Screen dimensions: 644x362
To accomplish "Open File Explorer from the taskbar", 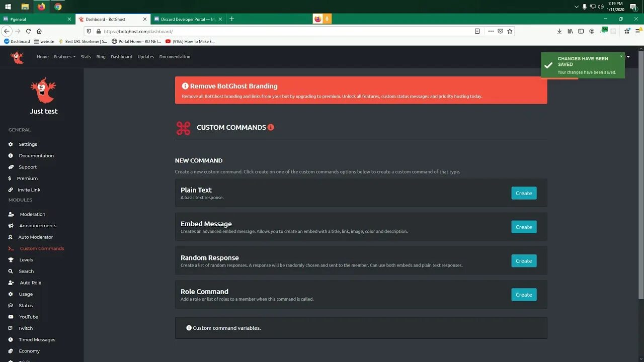I will pyautogui.click(x=25, y=7).
